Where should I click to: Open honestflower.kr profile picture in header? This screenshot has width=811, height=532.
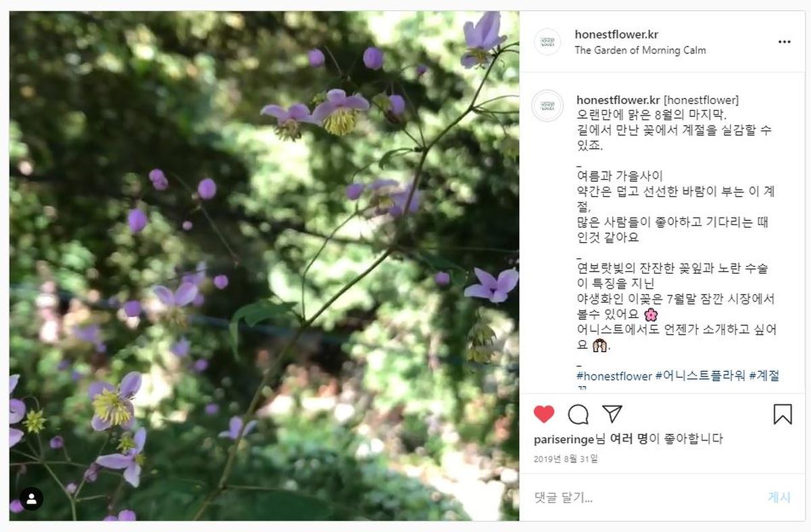coord(547,42)
